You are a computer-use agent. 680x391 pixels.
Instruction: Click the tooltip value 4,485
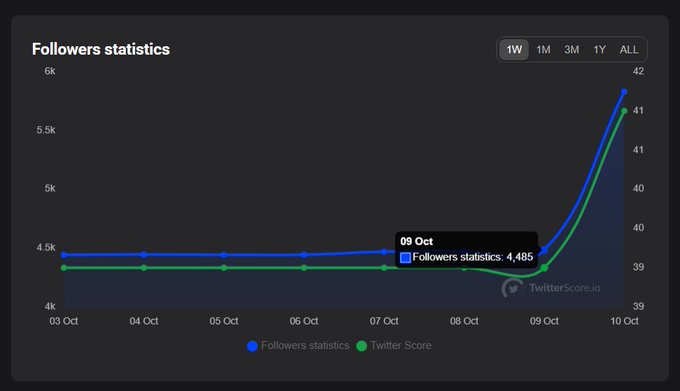(x=520, y=257)
